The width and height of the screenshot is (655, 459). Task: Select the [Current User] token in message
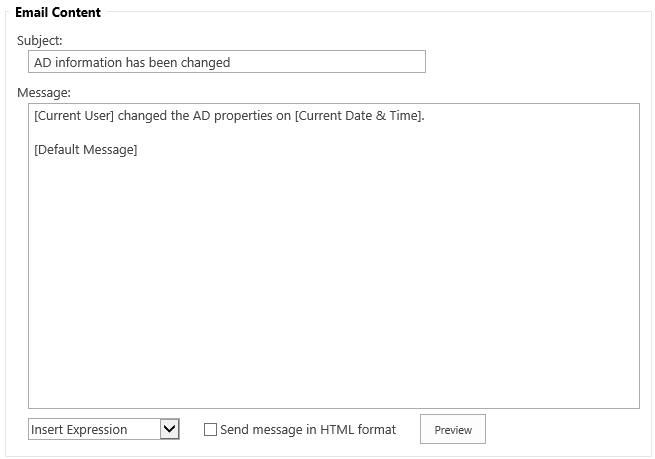[74, 116]
